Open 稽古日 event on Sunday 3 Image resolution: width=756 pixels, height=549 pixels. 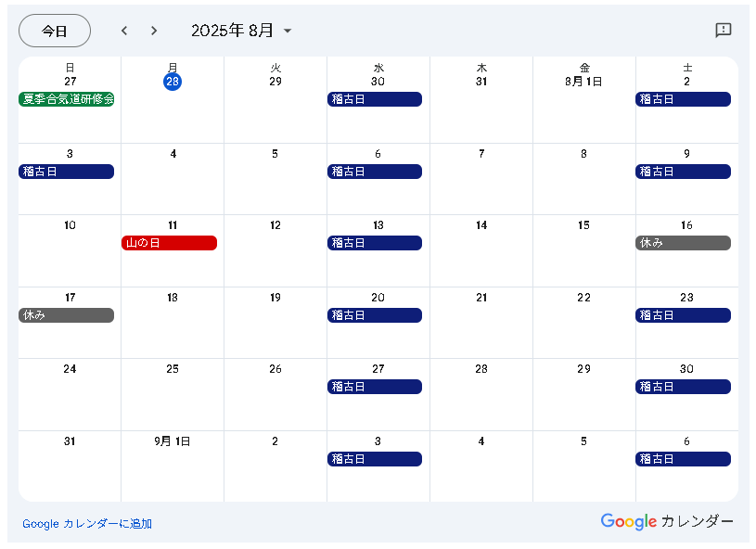(x=66, y=172)
